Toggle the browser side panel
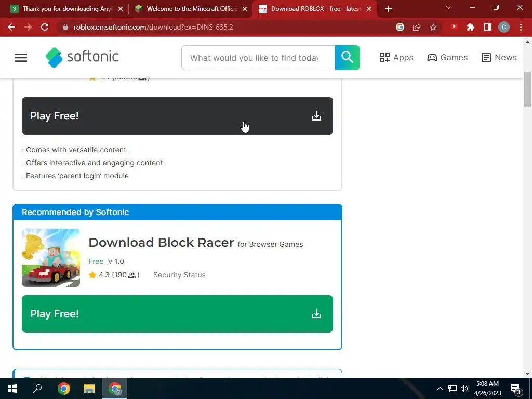This screenshot has height=399, width=532. [487, 27]
